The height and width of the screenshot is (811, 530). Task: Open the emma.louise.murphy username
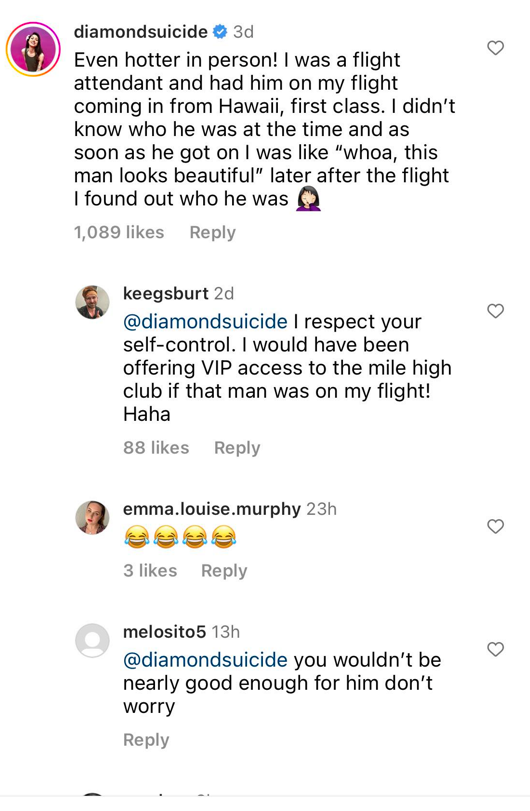pos(212,509)
